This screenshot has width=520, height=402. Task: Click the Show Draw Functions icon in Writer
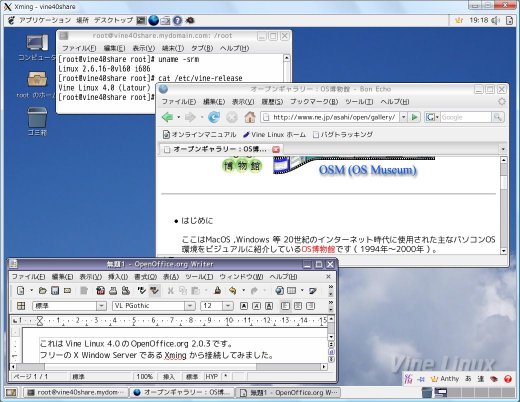(313, 291)
